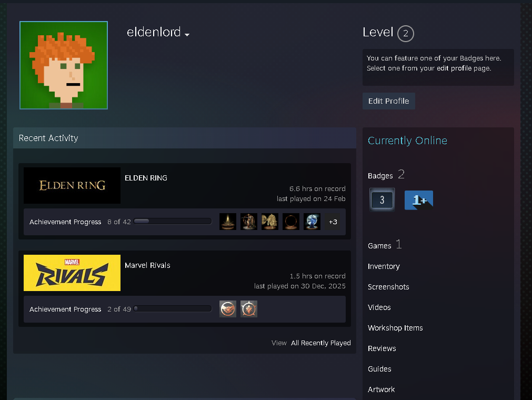Click the crossed swords Marvel Rivals achievement icon
Image resolution: width=532 pixels, height=400 pixels.
pos(249,309)
